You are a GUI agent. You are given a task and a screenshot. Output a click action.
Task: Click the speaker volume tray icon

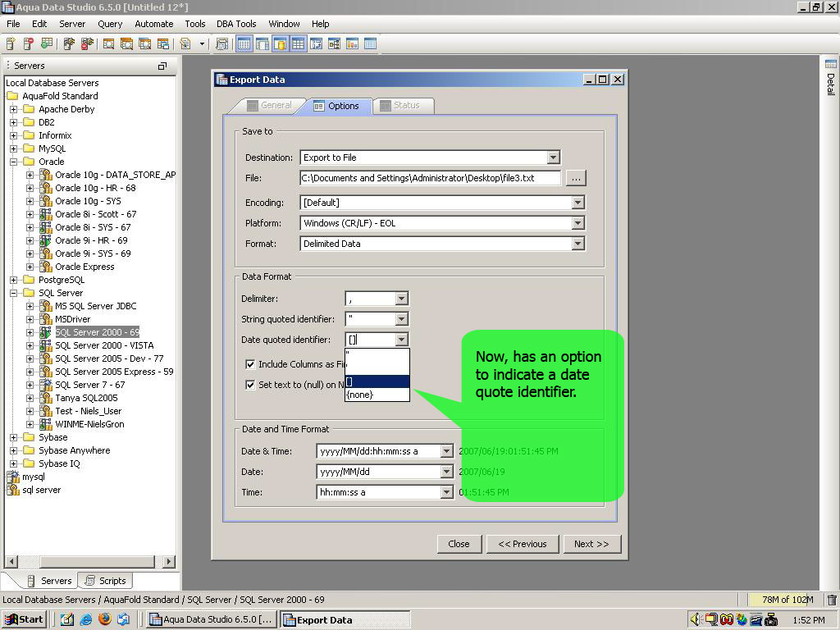(x=696, y=619)
